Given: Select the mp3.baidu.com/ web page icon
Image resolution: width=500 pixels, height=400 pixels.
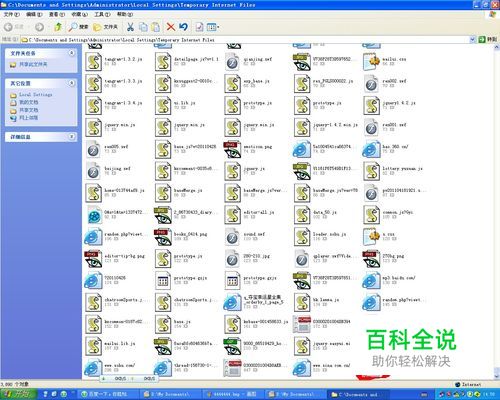Looking at the screenshot, I should tap(371, 280).
